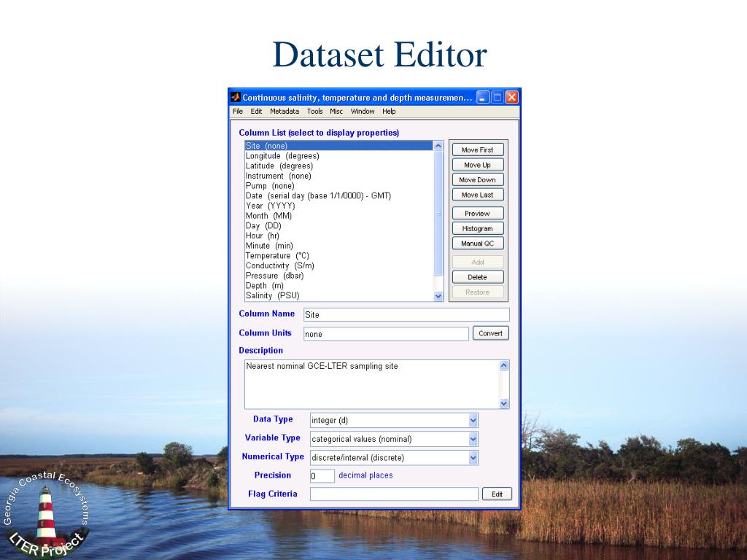
Task: Select Pressure (dbar) in the column list
Action: point(338,276)
